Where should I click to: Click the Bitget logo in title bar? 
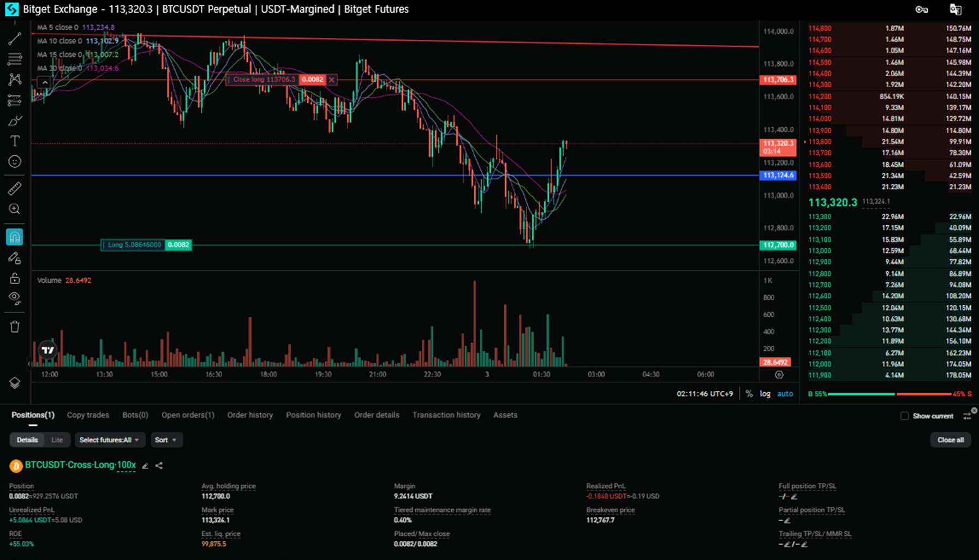click(11, 9)
